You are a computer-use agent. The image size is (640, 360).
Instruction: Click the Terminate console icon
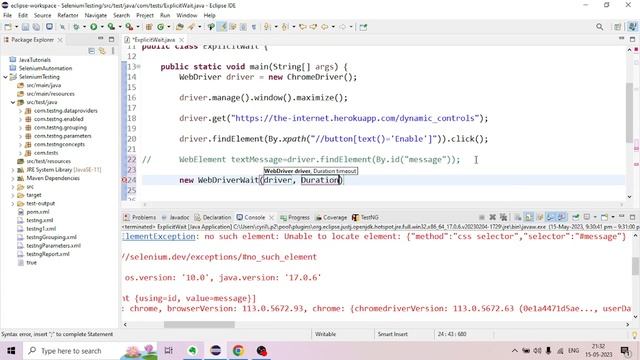click(482, 217)
